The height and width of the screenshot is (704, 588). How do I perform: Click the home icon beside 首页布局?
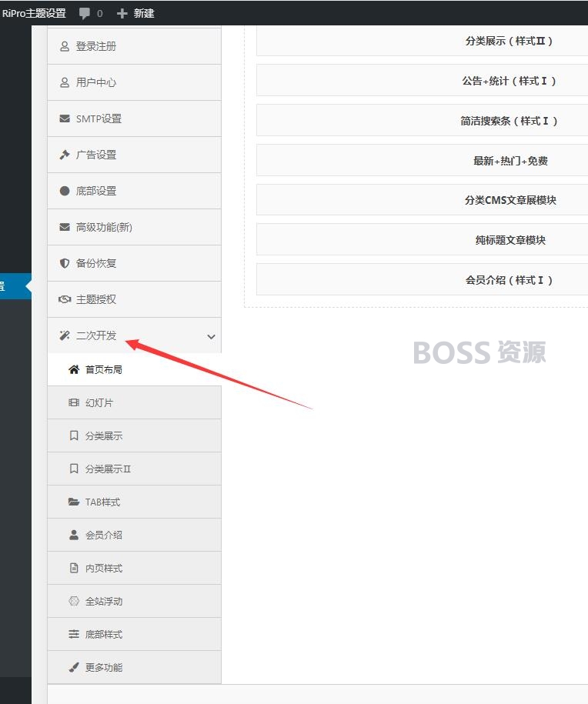(x=74, y=369)
